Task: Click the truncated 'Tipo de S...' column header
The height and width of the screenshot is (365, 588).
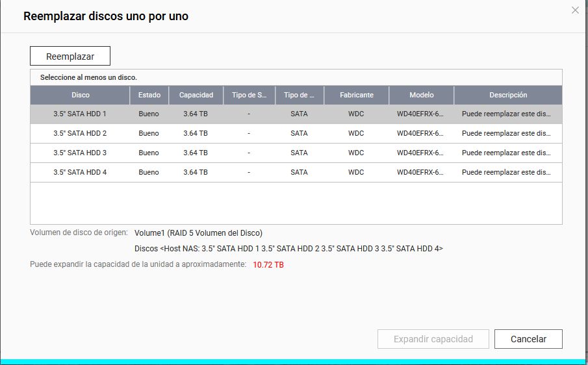Action: 249,95
